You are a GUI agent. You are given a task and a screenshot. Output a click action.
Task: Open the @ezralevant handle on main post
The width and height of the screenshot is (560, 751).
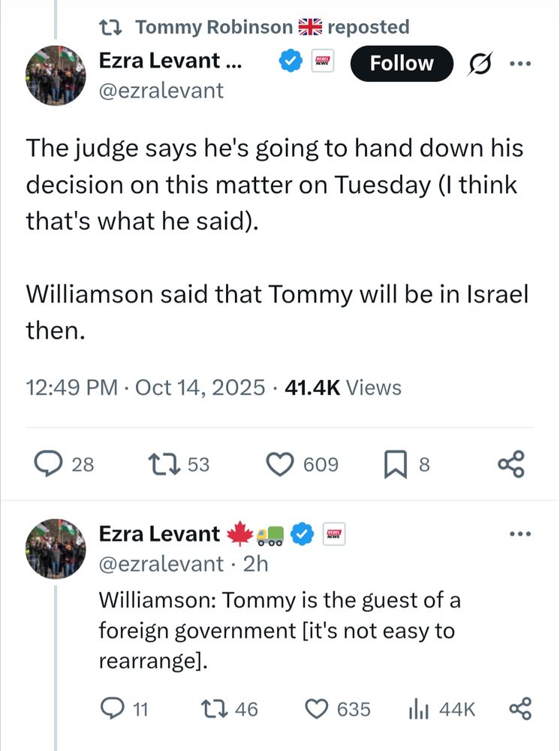click(x=161, y=91)
